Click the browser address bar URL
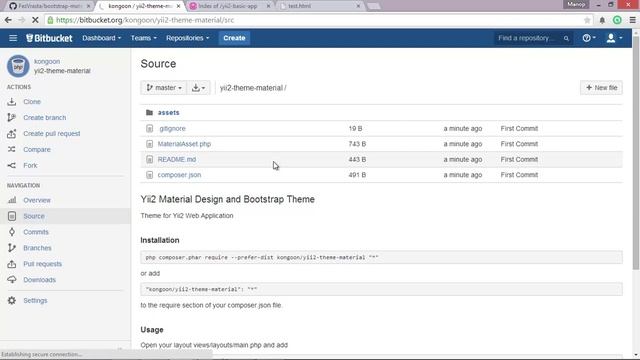This screenshot has height=360, width=640. point(145,20)
